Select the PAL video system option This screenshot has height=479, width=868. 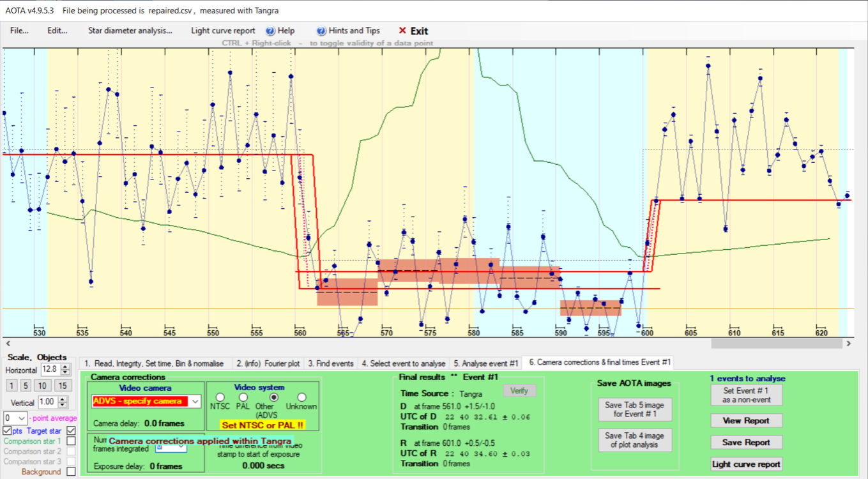click(x=243, y=397)
